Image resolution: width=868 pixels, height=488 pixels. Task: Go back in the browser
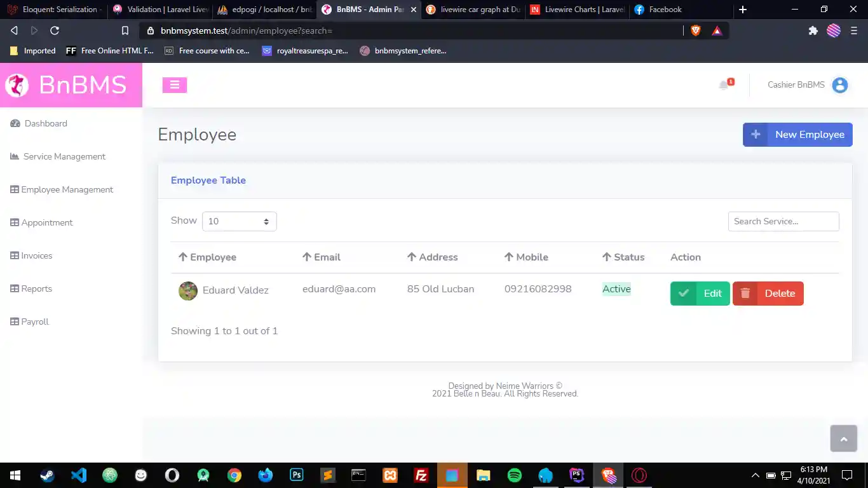click(x=14, y=30)
